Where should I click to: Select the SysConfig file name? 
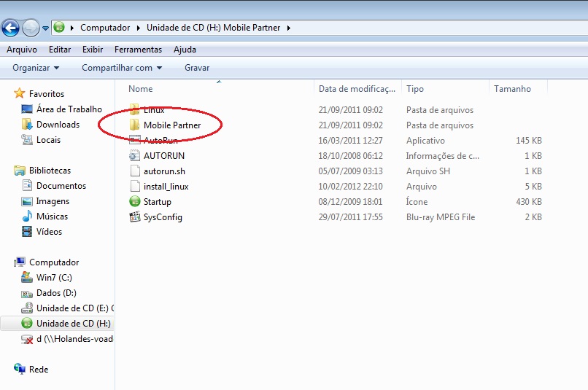(x=163, y=217)
